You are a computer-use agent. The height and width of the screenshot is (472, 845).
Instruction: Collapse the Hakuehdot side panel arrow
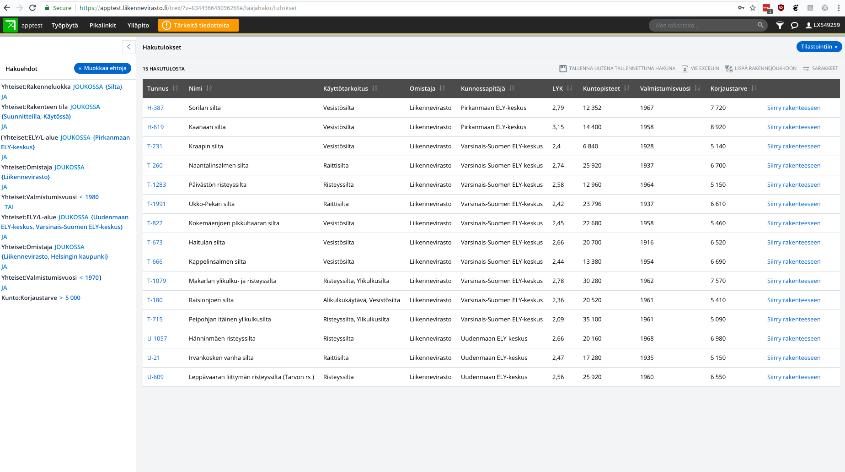click(x=128, y=47)
